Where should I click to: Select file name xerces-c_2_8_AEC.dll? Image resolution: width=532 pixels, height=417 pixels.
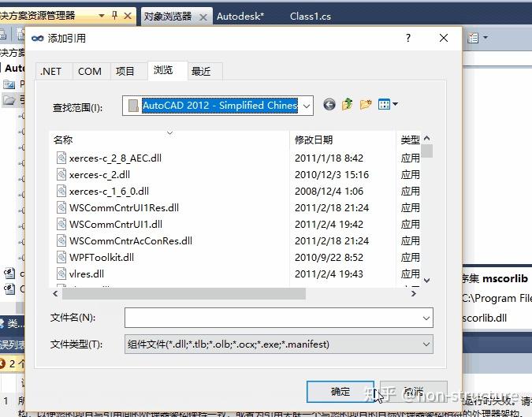pyautogui.click(x=115, y=158)
